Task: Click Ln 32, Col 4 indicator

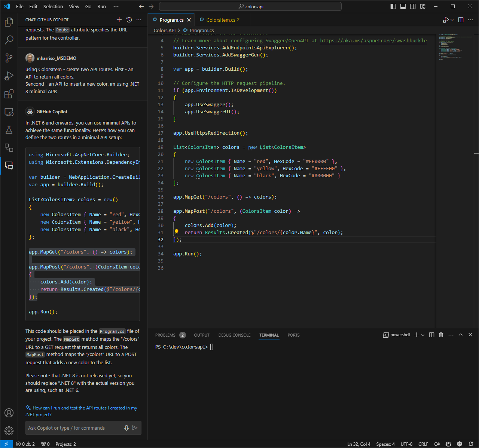Action: pos(359,444)
